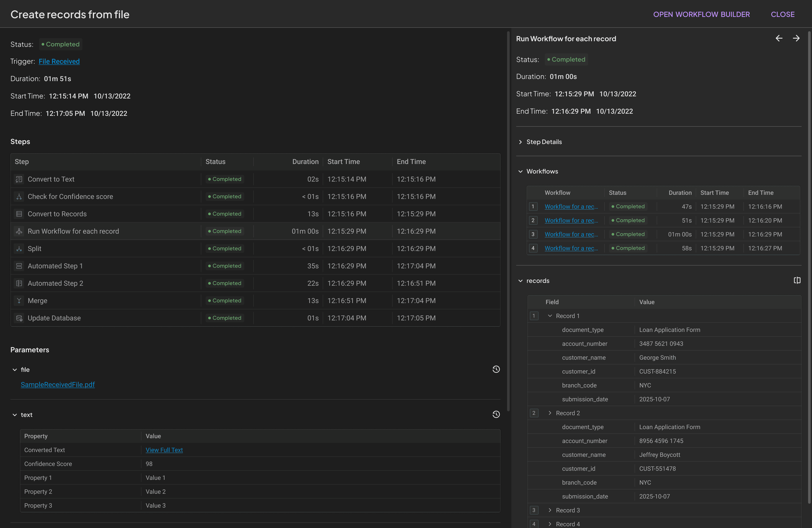Screen dimensions: 812x528
Task: Click the split view icon in records header
Action: (797, 280)
